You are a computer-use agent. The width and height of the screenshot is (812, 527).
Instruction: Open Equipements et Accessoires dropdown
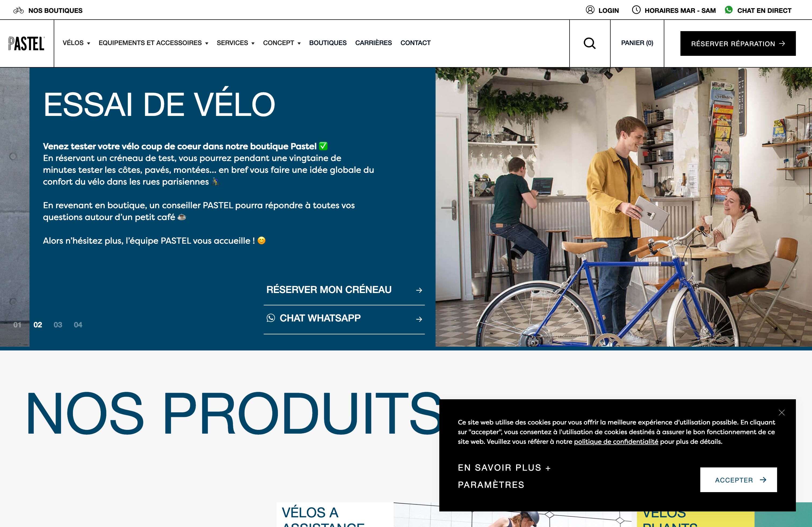154,43
